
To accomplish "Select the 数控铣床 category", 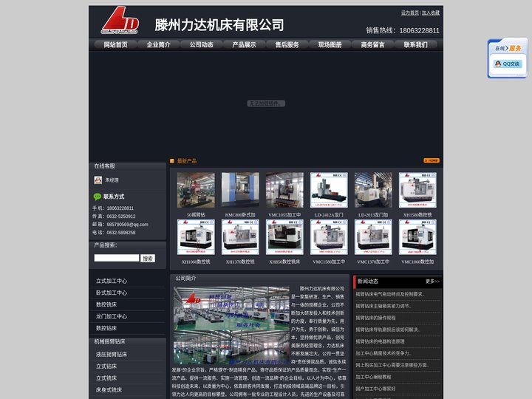I will [x=106, y=304].
